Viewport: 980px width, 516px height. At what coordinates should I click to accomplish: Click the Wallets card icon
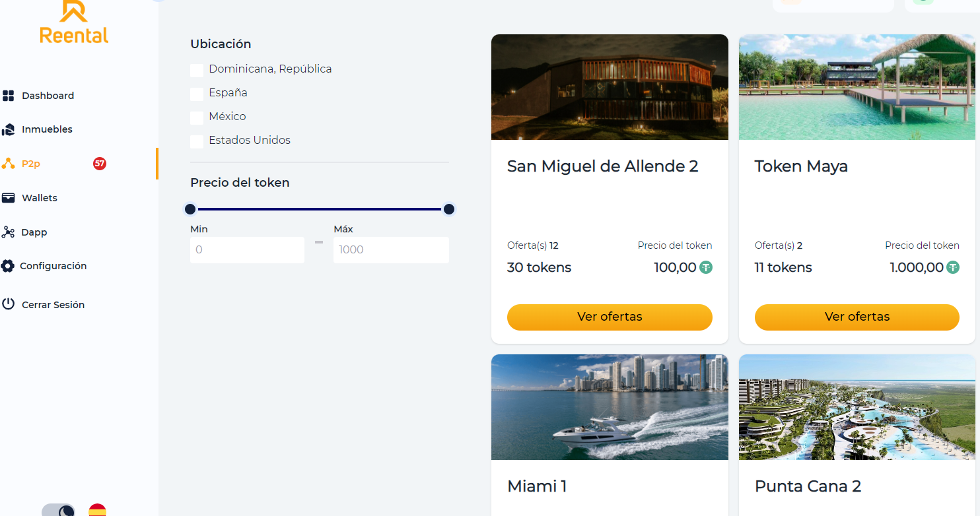9,198
